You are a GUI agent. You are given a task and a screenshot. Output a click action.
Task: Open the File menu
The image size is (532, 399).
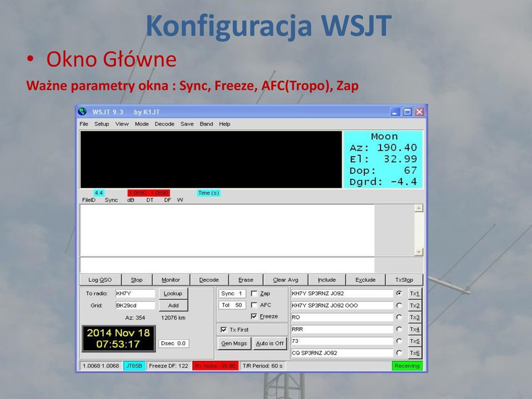[x=84, y=124]
